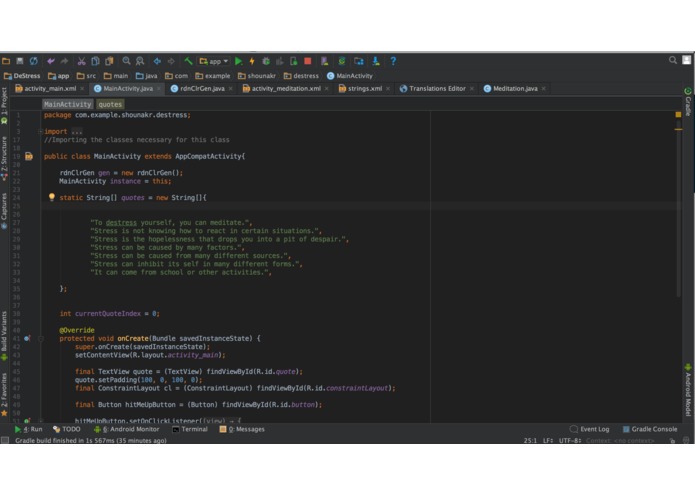Open the Run tool window

pos(28,429)
